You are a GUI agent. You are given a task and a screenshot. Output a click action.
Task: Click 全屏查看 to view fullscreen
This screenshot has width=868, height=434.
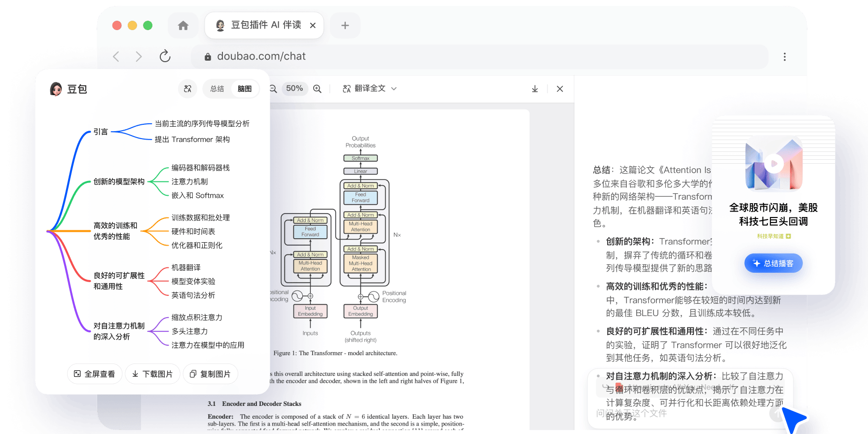click(95, 374)
